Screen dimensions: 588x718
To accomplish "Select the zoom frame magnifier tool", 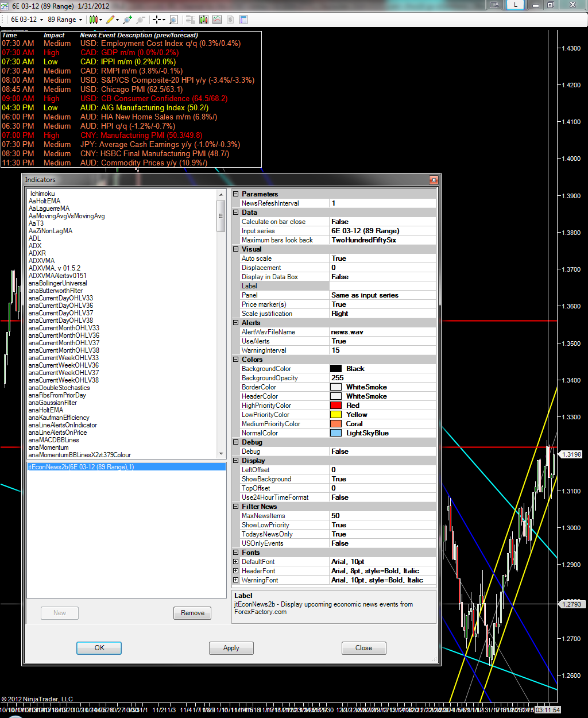I will [173, 20].
